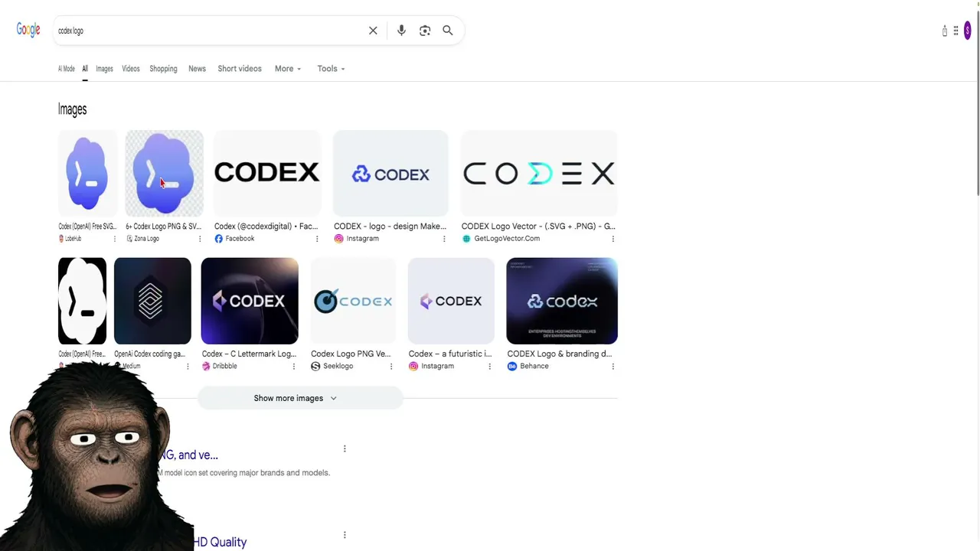980x551 pixels.
Task: Open the GetLogoVector spaced CODEX thumbnail
Action: (539, 173)
